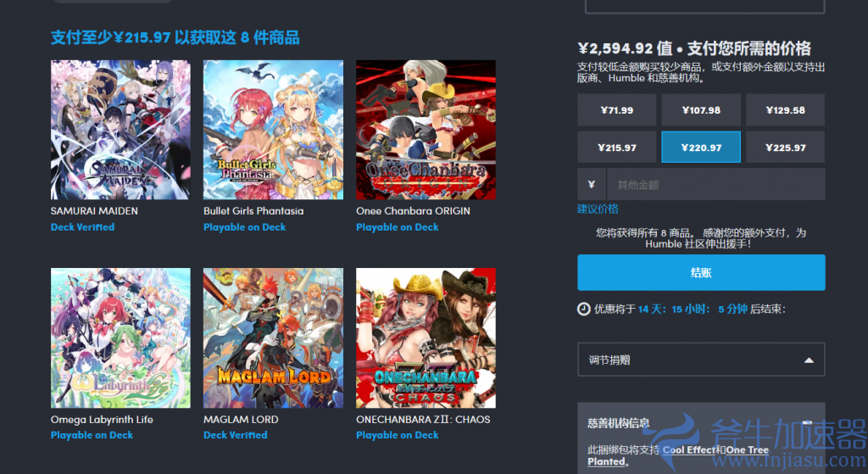Choose the ¥225.97 price tier
This screenshot has width=868, height=474.
(x=785, y=148)
